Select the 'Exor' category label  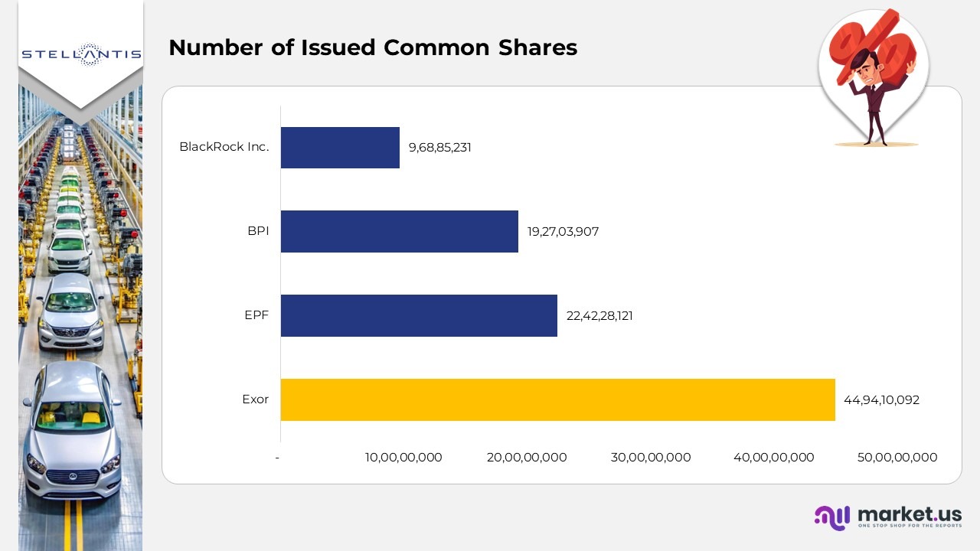click(255, 399)
